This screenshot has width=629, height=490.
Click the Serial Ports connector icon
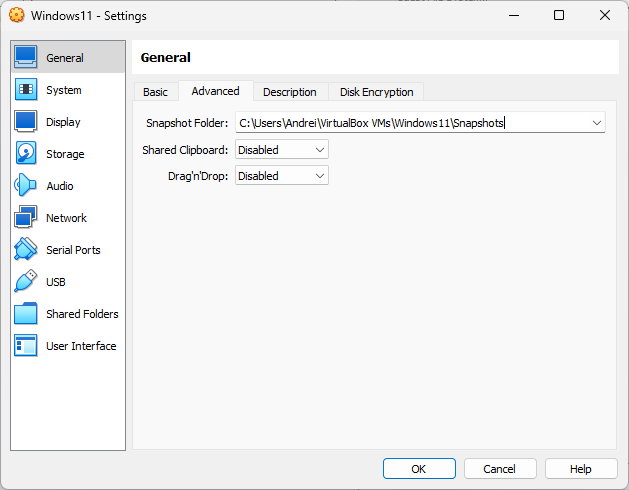point(26,249)
